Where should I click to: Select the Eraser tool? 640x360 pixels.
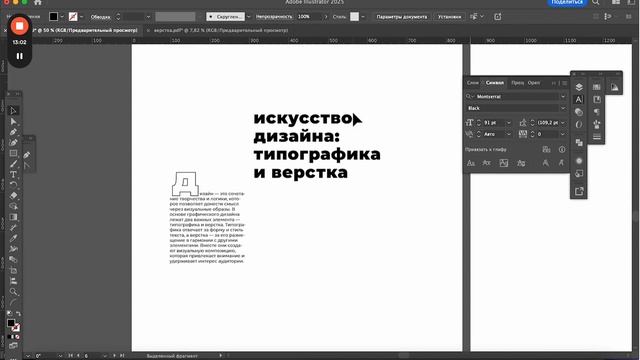[x=13, y=196]
